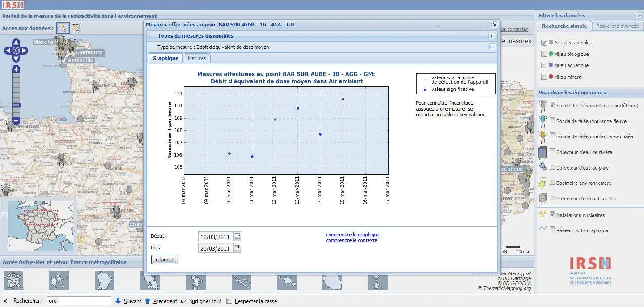The width and height of the screenshot is (644, 307).
Task: Click the map pan compass control
Action: [x=16, y=51]
